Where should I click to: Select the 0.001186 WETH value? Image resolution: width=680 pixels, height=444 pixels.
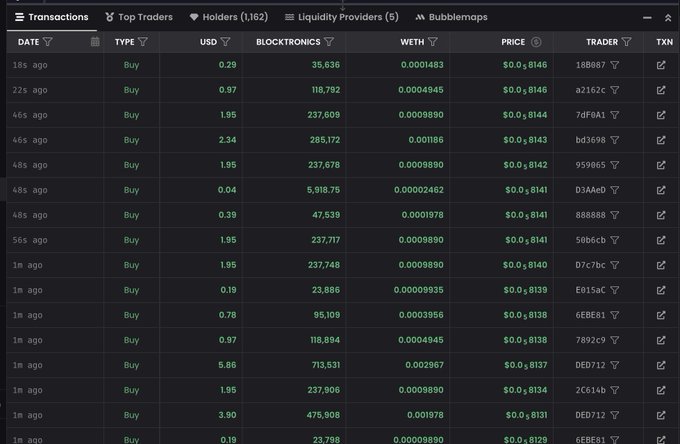point(426,140)
